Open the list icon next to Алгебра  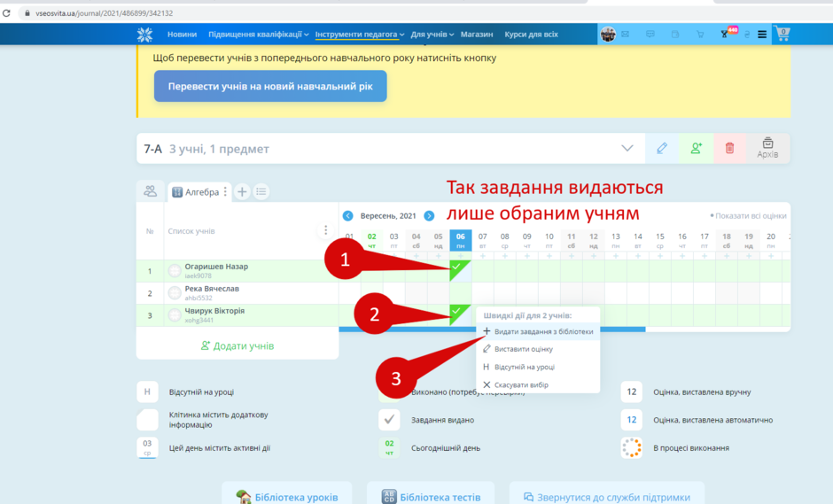(261, 191)
